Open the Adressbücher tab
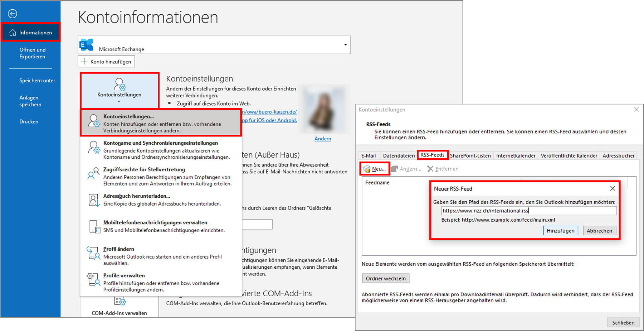The image size is (644, 331). tap(618, 155)
